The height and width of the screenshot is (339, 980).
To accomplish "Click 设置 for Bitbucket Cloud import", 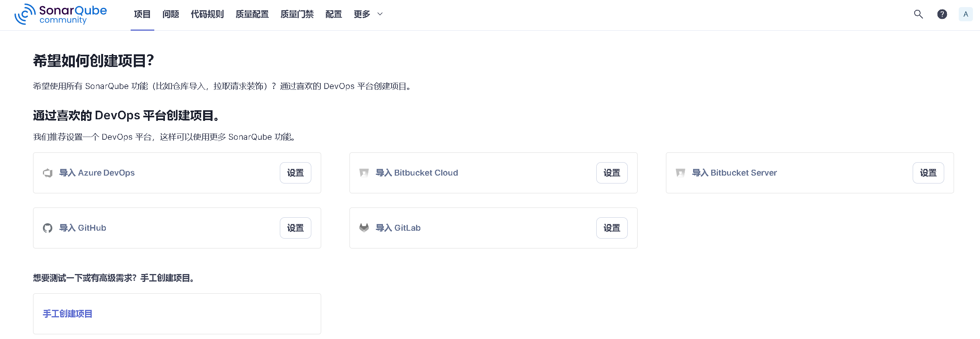I will tap(612, 173).
